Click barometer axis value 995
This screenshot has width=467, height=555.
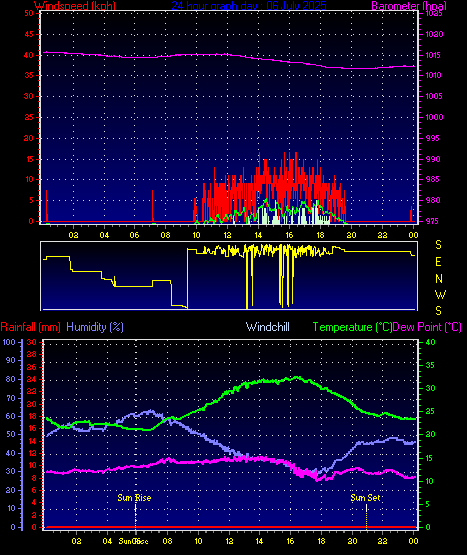pyautogui.click(x=433, y=138)
